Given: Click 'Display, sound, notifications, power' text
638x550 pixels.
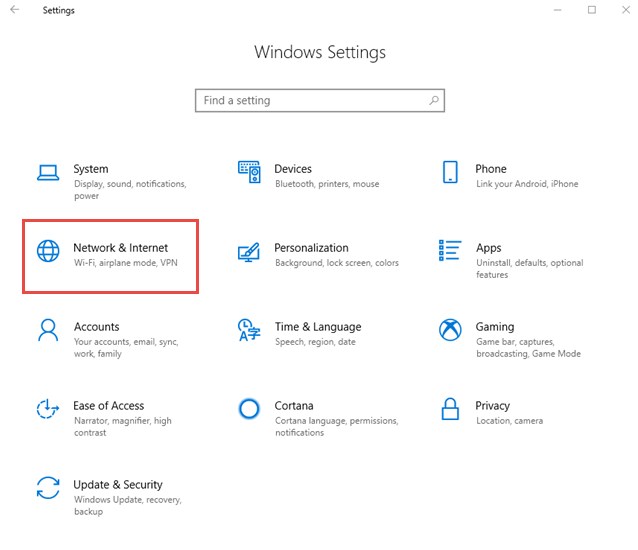Looking at the screenshot, I should [x=130, y=190].
